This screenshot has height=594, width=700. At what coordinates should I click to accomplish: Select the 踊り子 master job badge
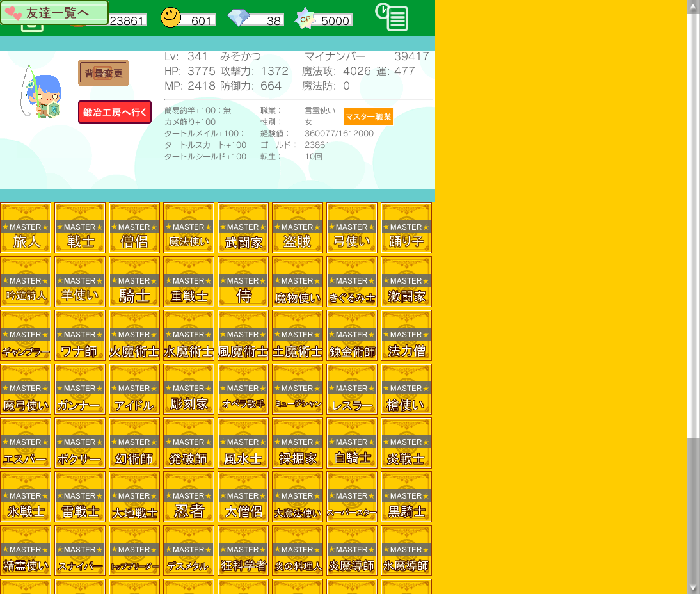tap(406, 228)
